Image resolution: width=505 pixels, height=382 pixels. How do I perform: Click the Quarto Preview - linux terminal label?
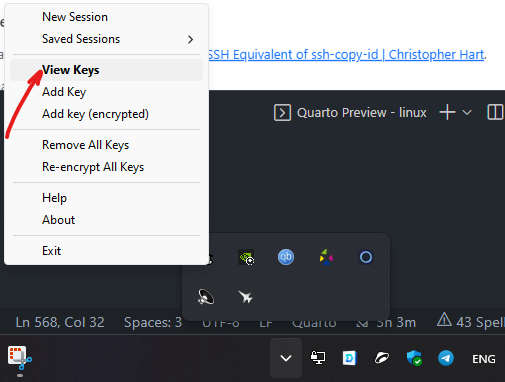point(362,113)
